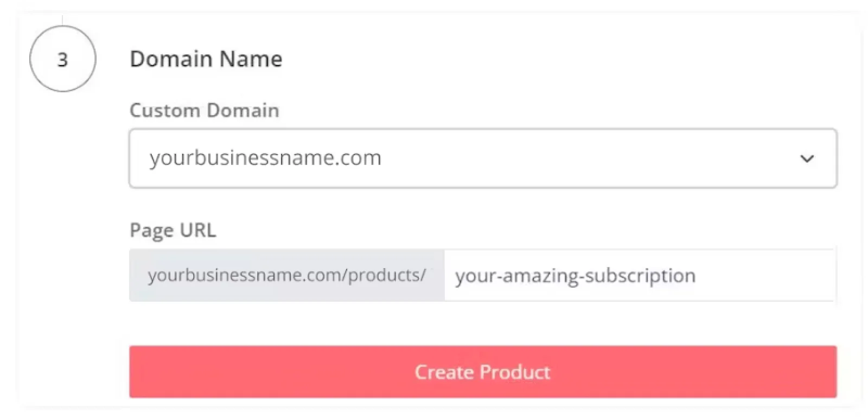Click the word Create on the red button
868x420 pixels.
tap(444, 372)
